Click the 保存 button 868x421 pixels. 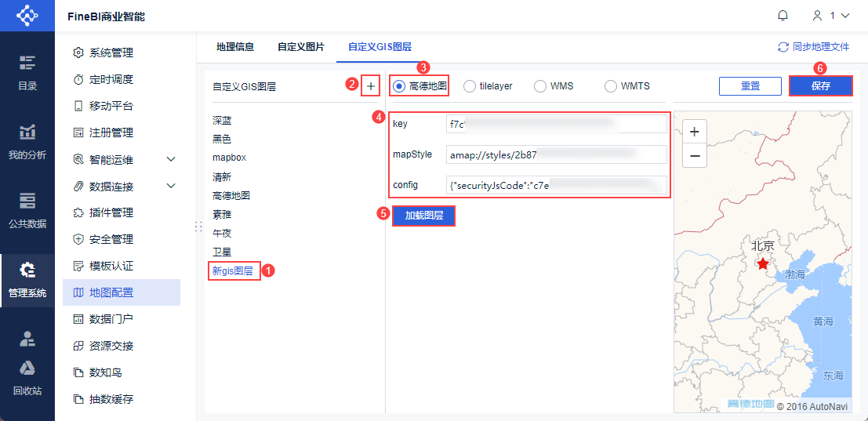pos(820,86)
